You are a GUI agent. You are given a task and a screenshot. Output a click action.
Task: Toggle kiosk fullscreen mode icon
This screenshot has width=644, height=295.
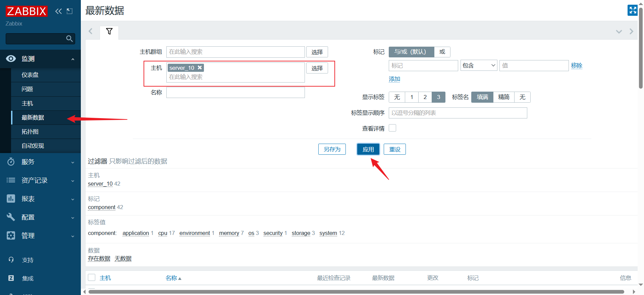632,10
